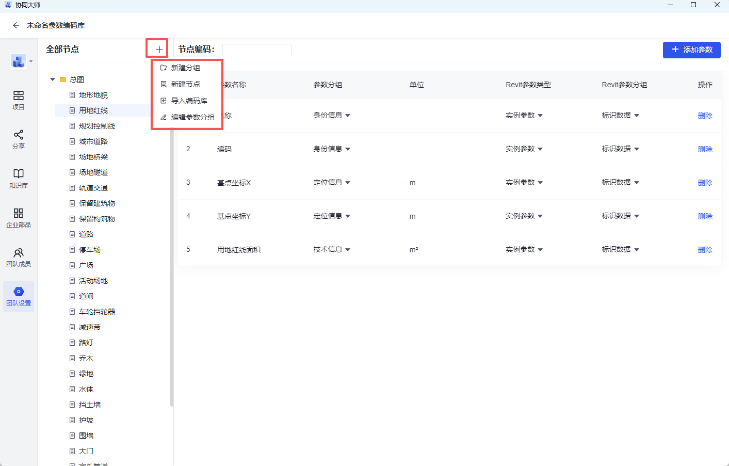Open the 分享 sidebar icon

coord(18,139)
